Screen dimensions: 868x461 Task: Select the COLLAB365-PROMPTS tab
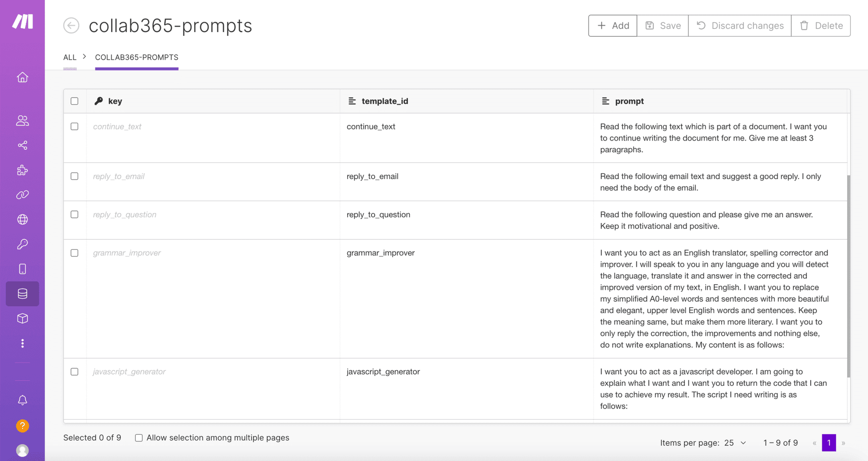coord(137,57)
